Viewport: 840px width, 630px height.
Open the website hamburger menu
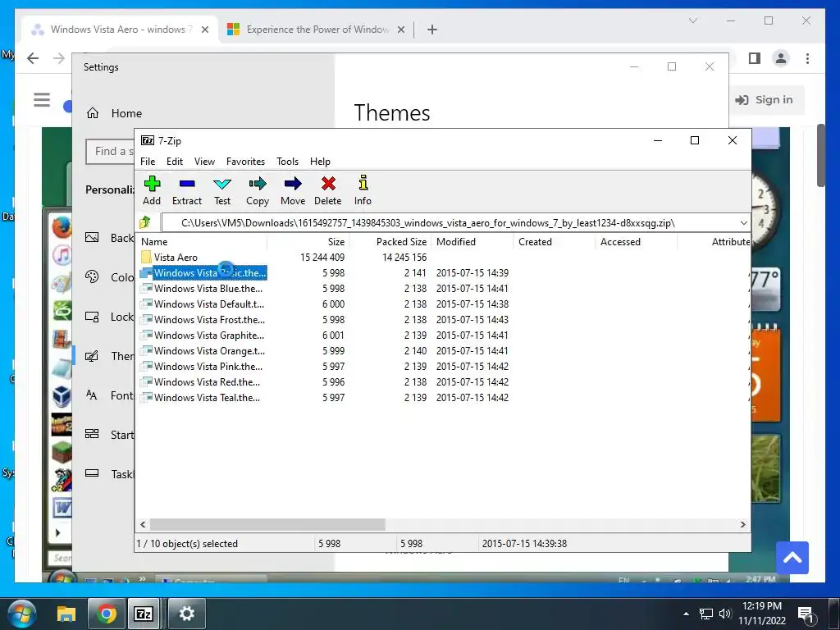pyautogui.click(x=42, y=99)
